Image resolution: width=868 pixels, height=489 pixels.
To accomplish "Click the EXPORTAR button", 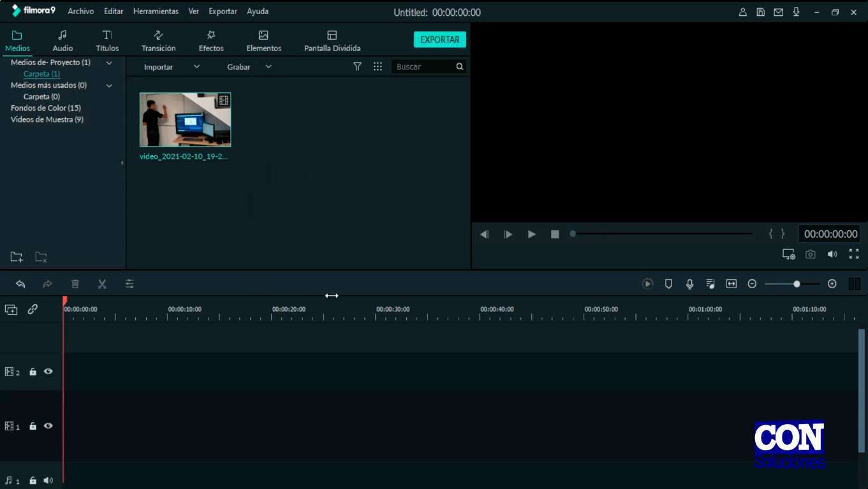I will click(x=439, y=40).
